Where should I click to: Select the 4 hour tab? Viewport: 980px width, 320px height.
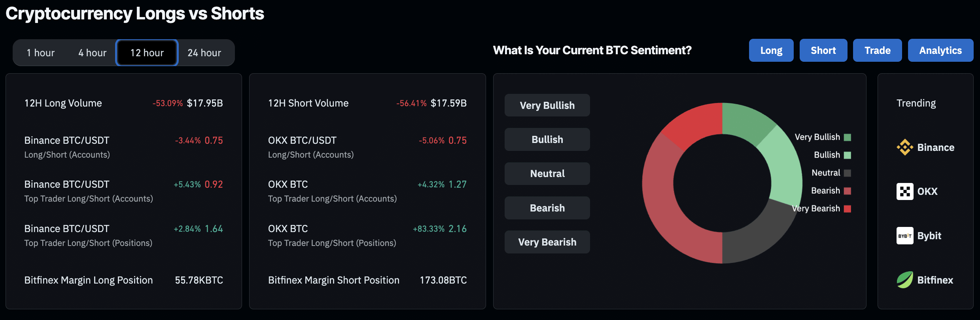click(x=92, y=53)
